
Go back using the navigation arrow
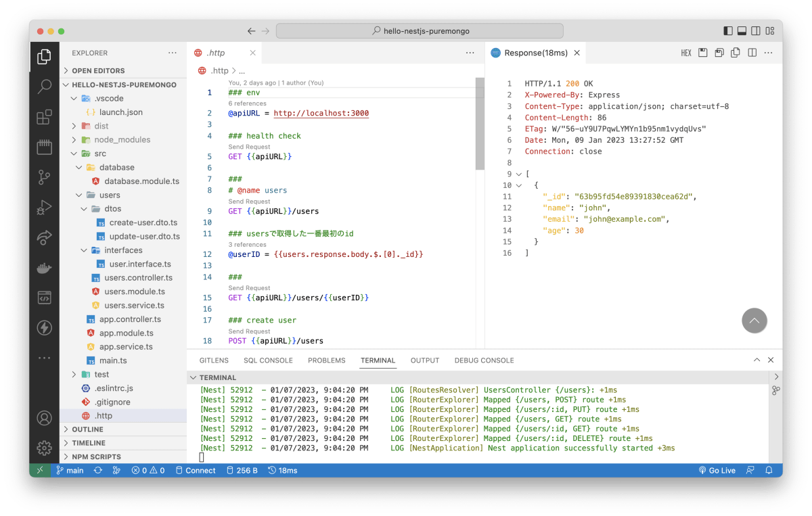pyautogui.click(x=252, y=31)
